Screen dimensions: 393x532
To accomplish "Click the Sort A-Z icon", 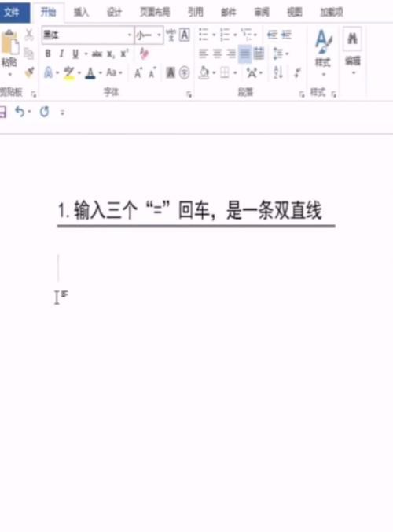I will [278, 72].
